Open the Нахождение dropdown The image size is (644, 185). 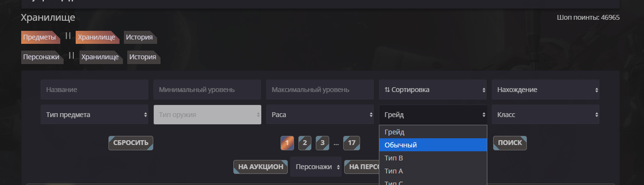[546, 90]
